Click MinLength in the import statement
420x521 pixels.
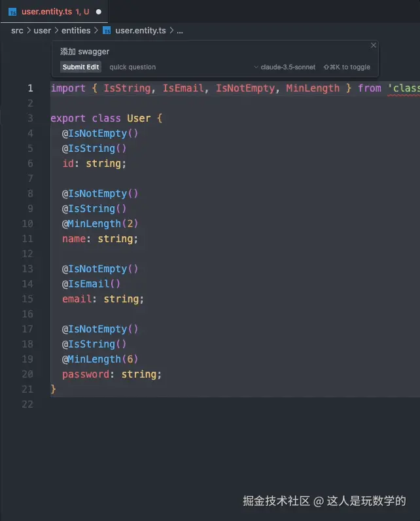[313, 88]
